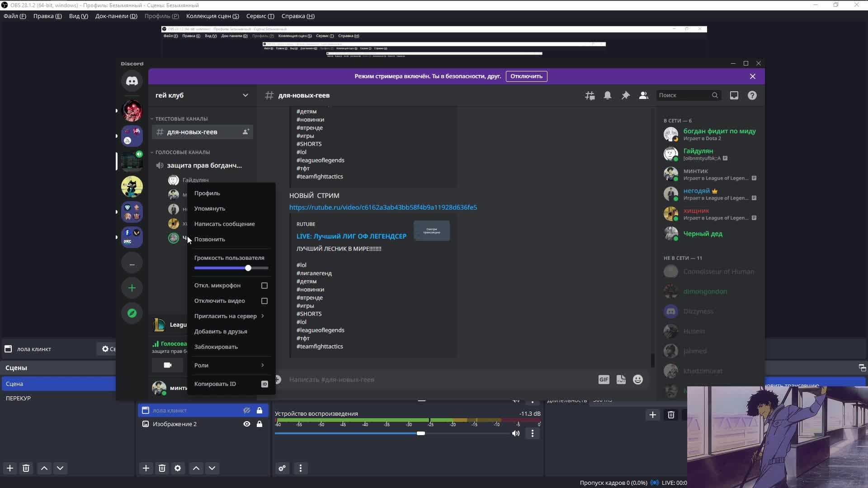Check the 'Откл. микрофон' checkbox
The width and height of the screenshot is (868, 488).
(264, 286)
